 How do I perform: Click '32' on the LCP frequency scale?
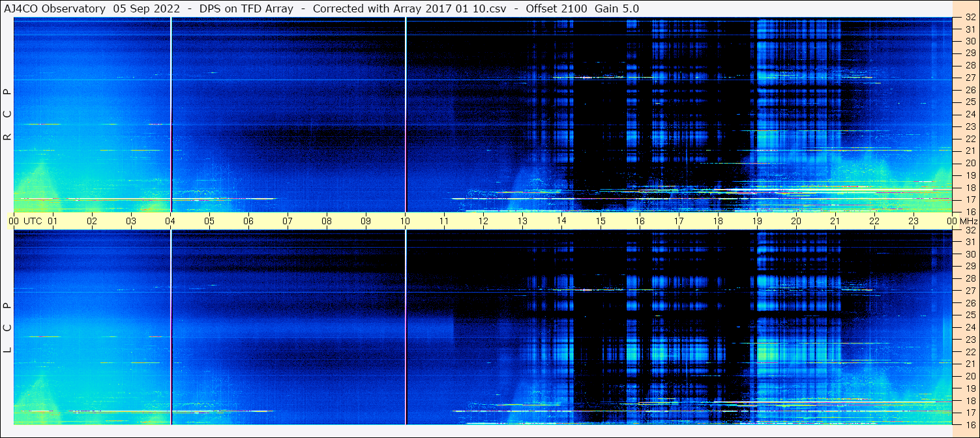[970, 230]
